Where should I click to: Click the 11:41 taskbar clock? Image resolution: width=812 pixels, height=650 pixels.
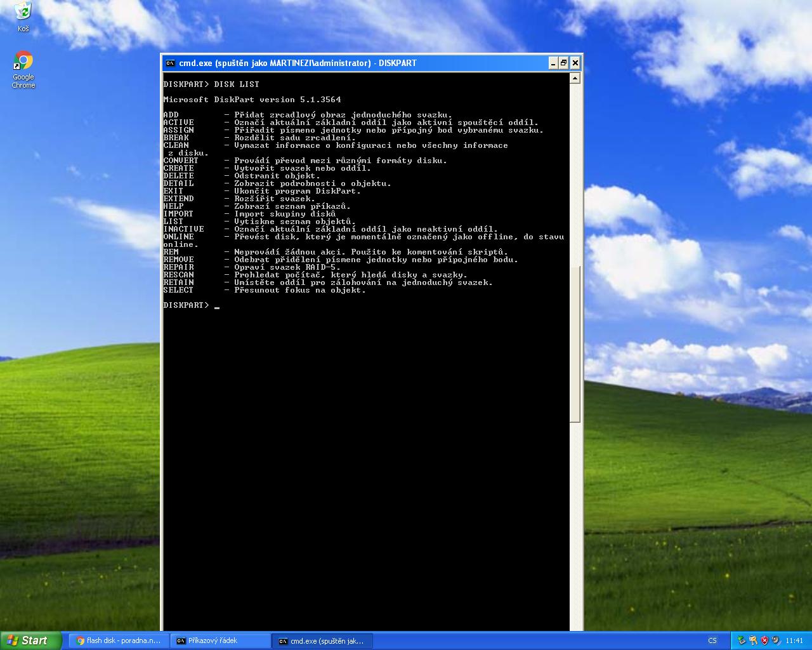point(794,641)
